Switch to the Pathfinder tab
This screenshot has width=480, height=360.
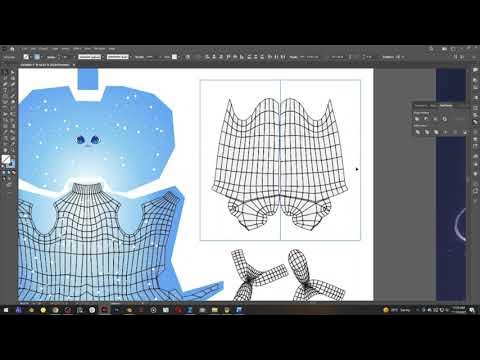(x=446, y=105)
